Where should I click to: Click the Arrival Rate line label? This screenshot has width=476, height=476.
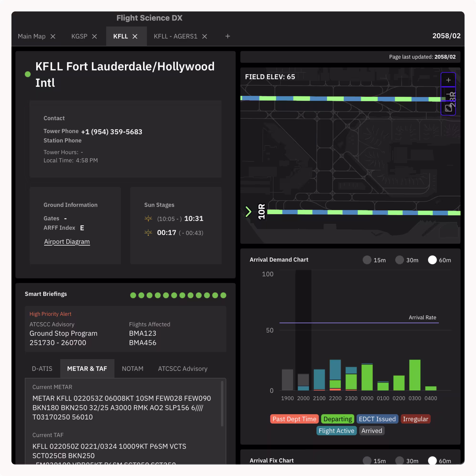coord(422,317)
